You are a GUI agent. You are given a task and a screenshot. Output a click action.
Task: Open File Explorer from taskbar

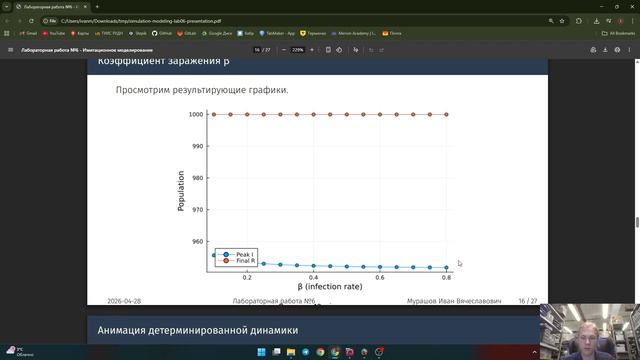(291, 352)
